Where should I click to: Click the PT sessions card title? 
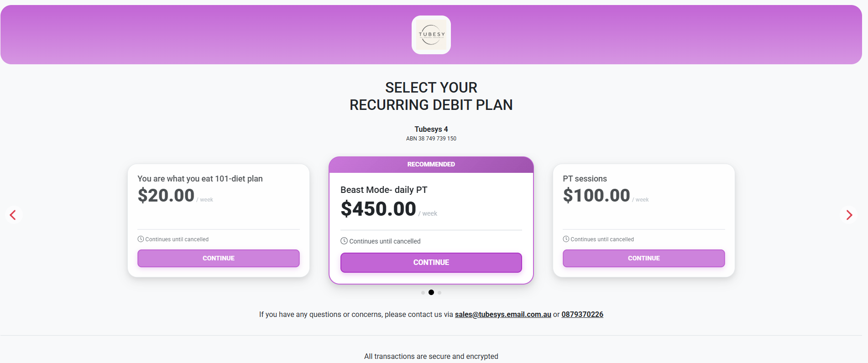(585, 179)
